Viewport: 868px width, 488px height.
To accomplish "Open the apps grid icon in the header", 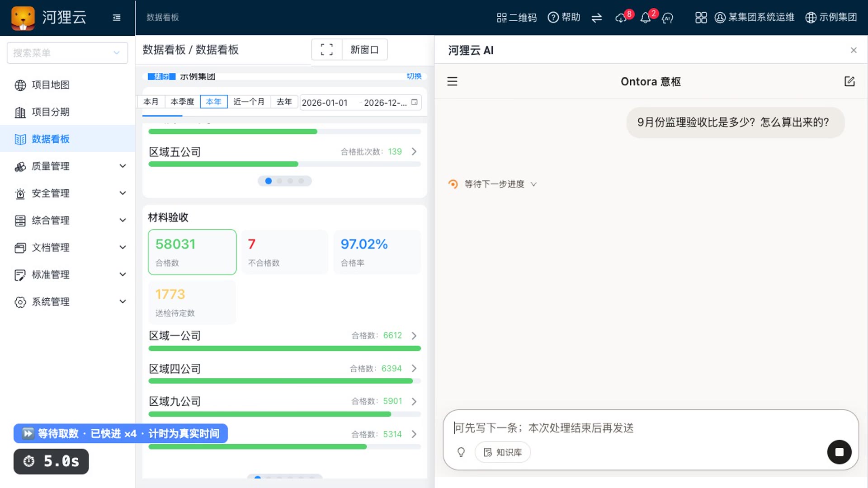I will pos(701,18).
